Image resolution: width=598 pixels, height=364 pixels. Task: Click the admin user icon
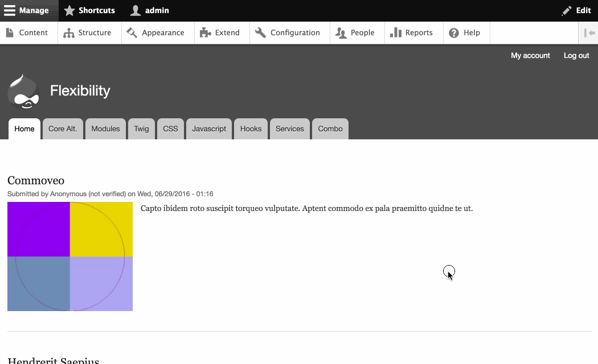[x=135, y=10]
